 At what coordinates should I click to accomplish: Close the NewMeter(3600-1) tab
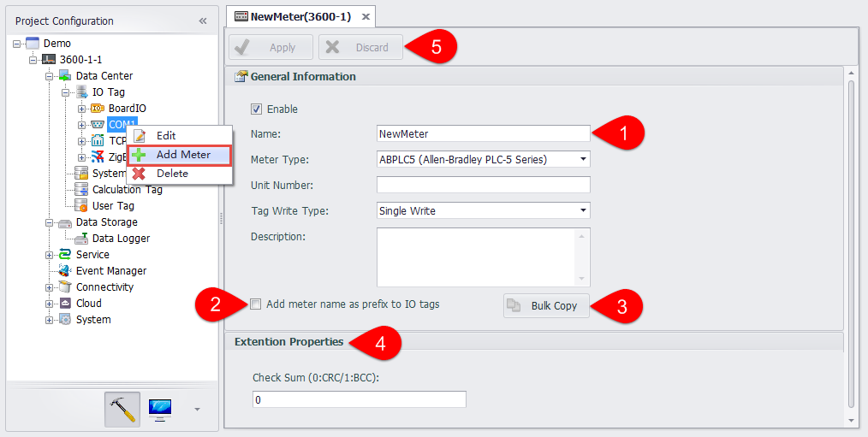pos(366,16)
